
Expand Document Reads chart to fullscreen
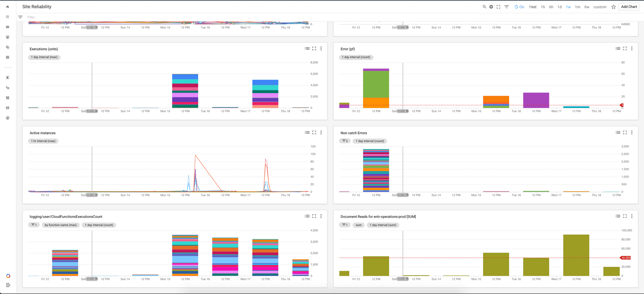[x=625, y=216]
